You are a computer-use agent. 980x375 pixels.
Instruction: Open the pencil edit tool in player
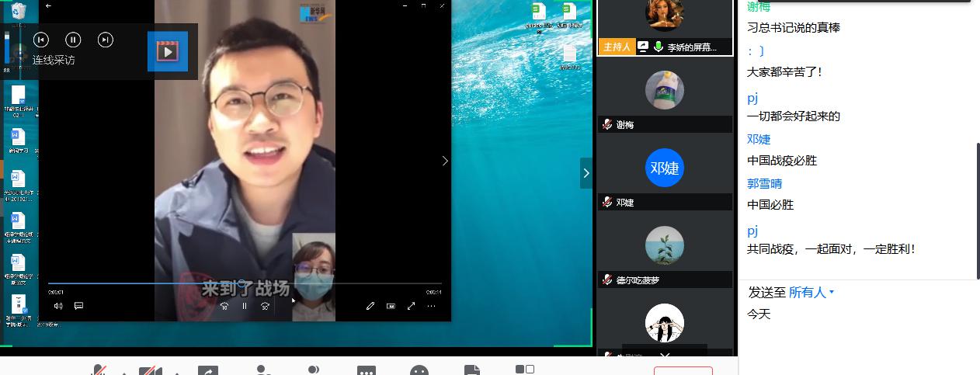370,306
